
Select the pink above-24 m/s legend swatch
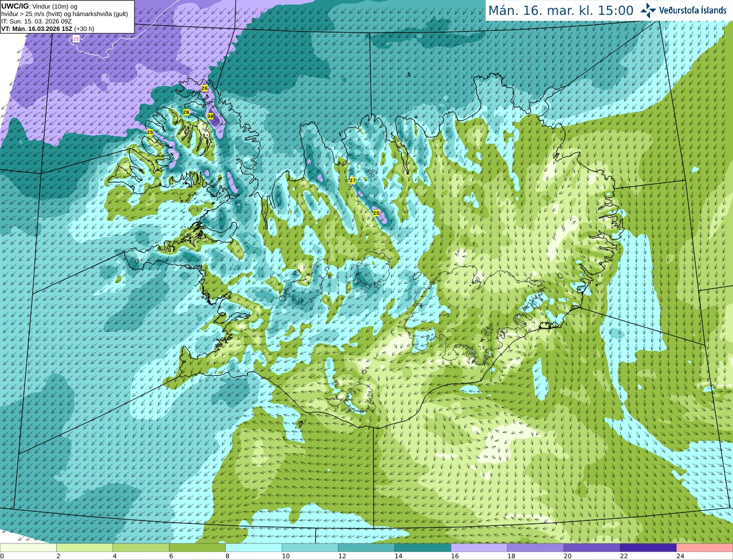point(705,547)
